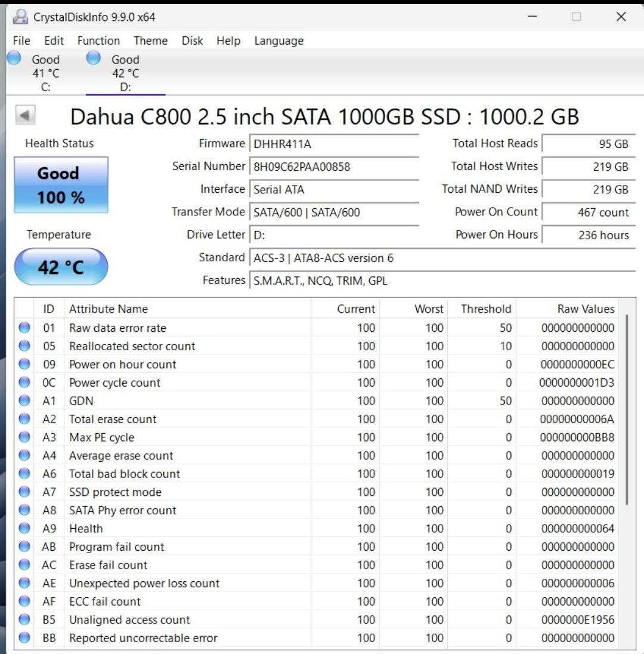Click the Current column header
Screen dimensions: 644x654
pyautogui.click(x=345, y=309)
